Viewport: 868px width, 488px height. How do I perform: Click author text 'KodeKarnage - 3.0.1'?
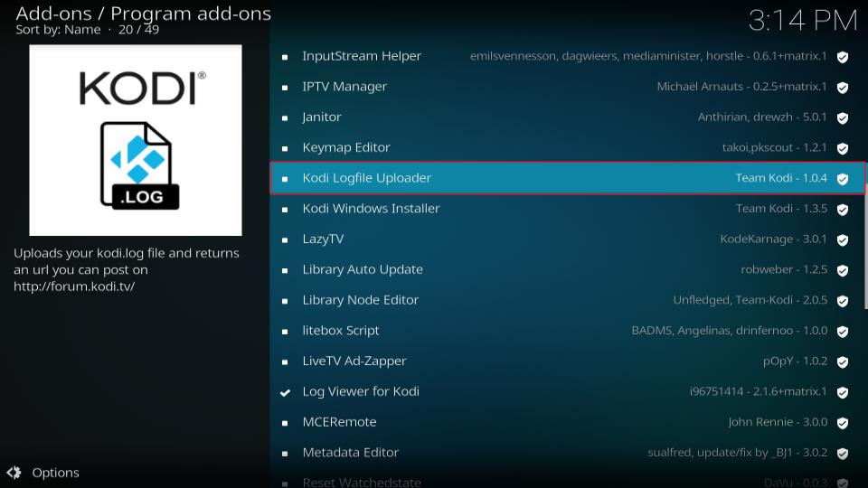tap(773, 239)
